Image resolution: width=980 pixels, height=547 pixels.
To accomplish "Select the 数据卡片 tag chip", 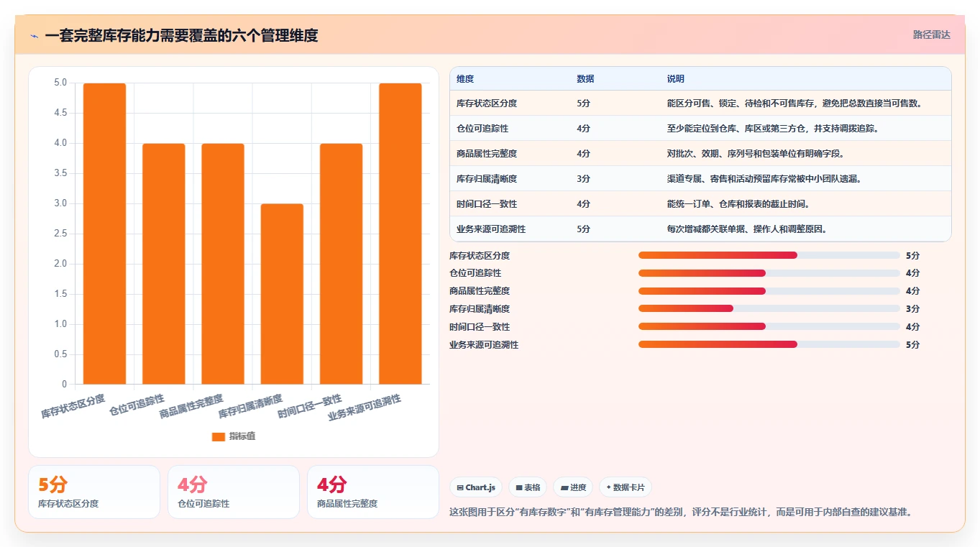I will [x=626, y=487].
